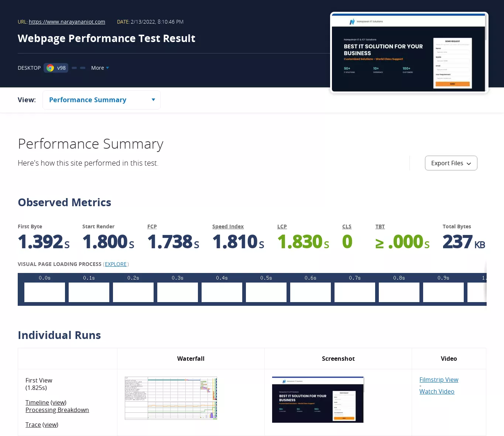Click the FCP metric label

coord(152,226)
